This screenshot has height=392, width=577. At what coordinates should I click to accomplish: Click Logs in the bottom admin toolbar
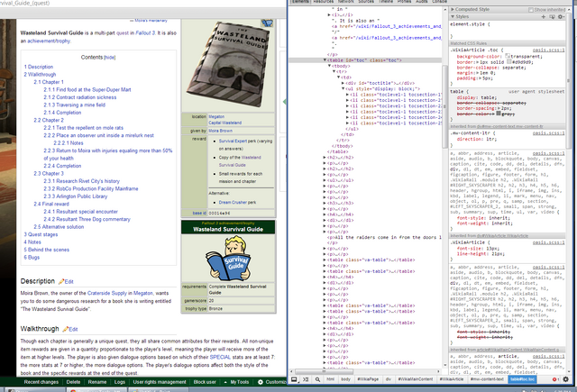(x=120, y=382)
